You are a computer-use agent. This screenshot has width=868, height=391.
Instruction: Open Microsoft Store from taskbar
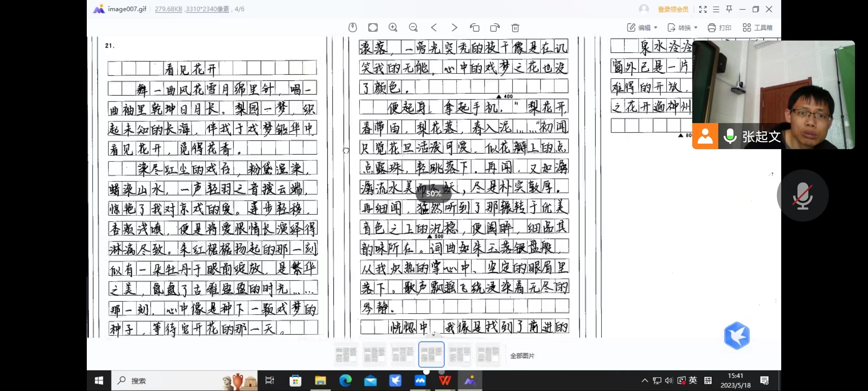click(x=295, y=381)
